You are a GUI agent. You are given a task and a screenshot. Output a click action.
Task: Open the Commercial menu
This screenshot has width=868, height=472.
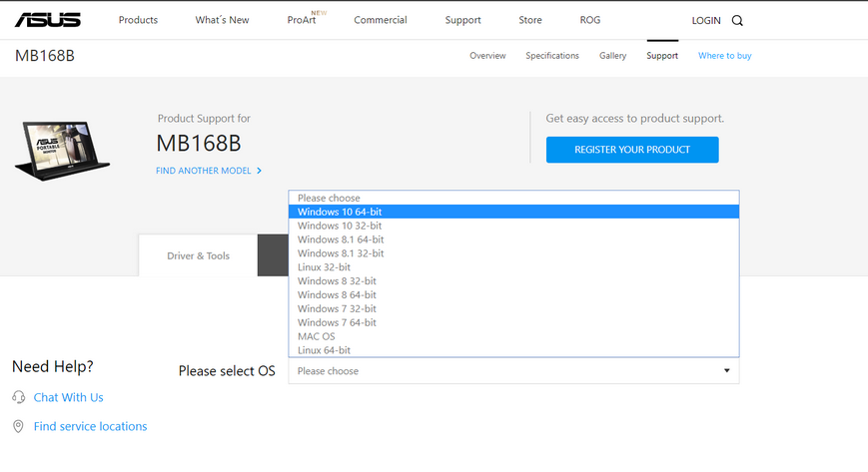381,20
